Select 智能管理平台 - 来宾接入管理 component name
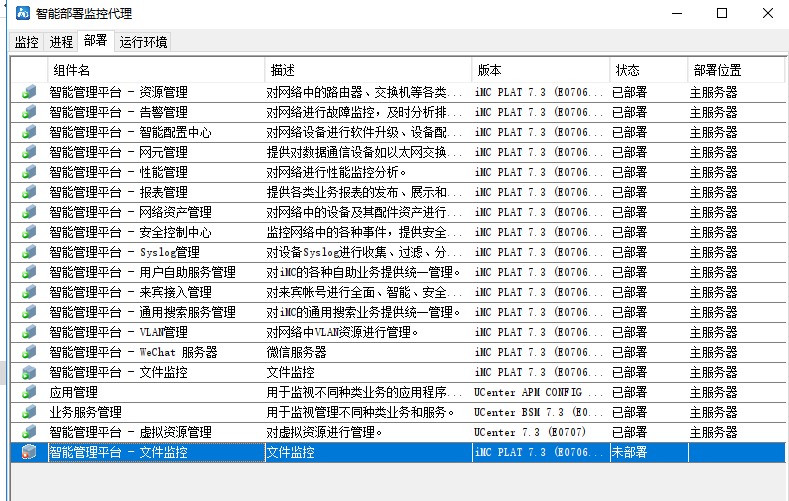The width and height of the screenshot is (789, 501). (x=130, y=292)
